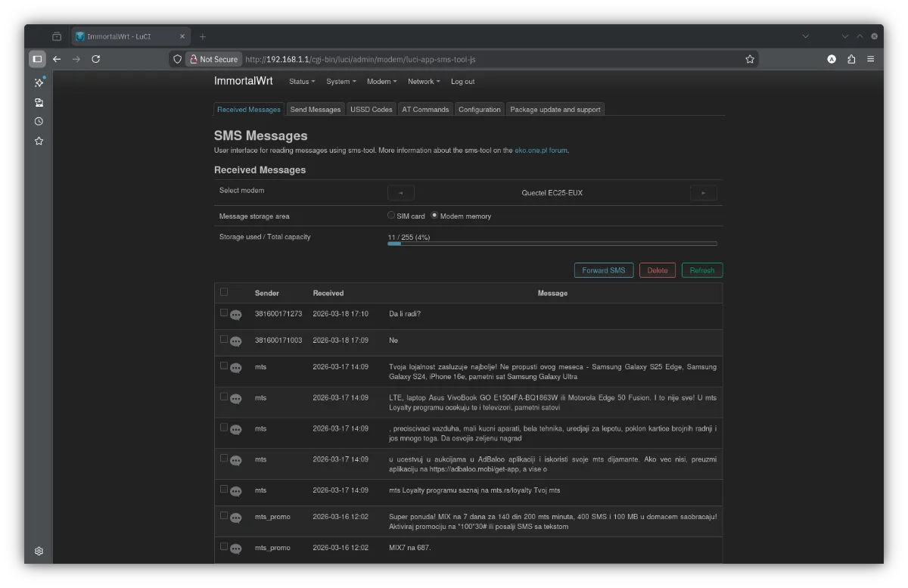This screenshot has height=588, width=908.
Task: Open the browser hamburger application menu
Action: (871, 59)
